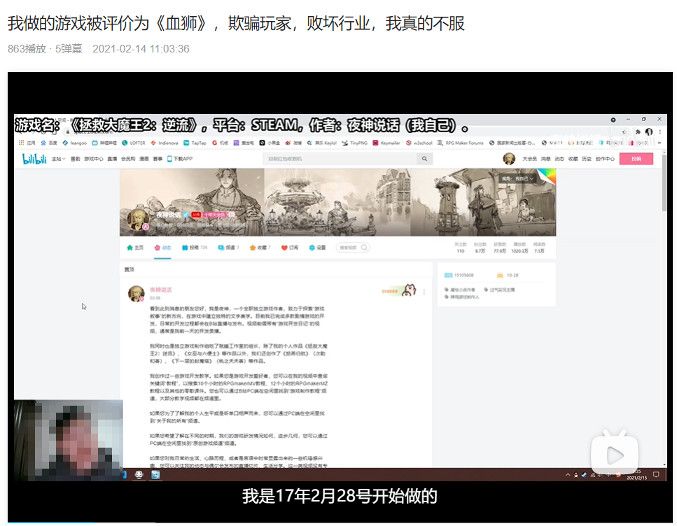
Task: Open the 会员购 nav link
Action: coord(128,159)
